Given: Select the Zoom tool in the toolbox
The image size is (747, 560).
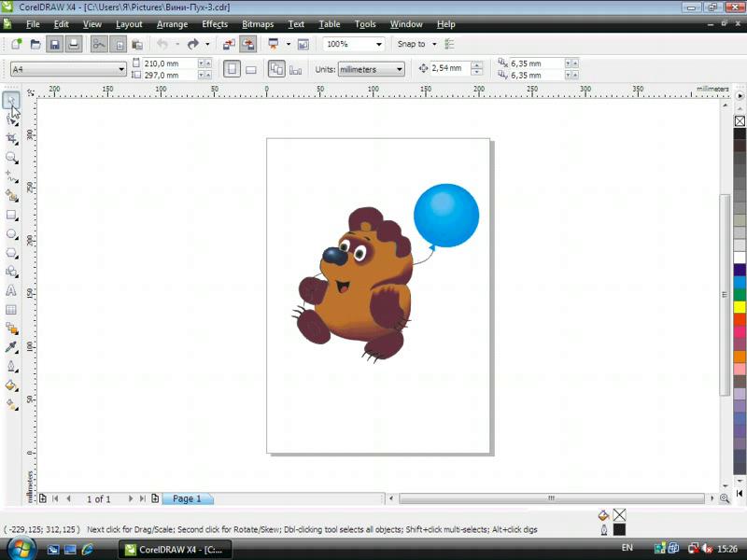Looking at the screenshot, I should point(11,158).
